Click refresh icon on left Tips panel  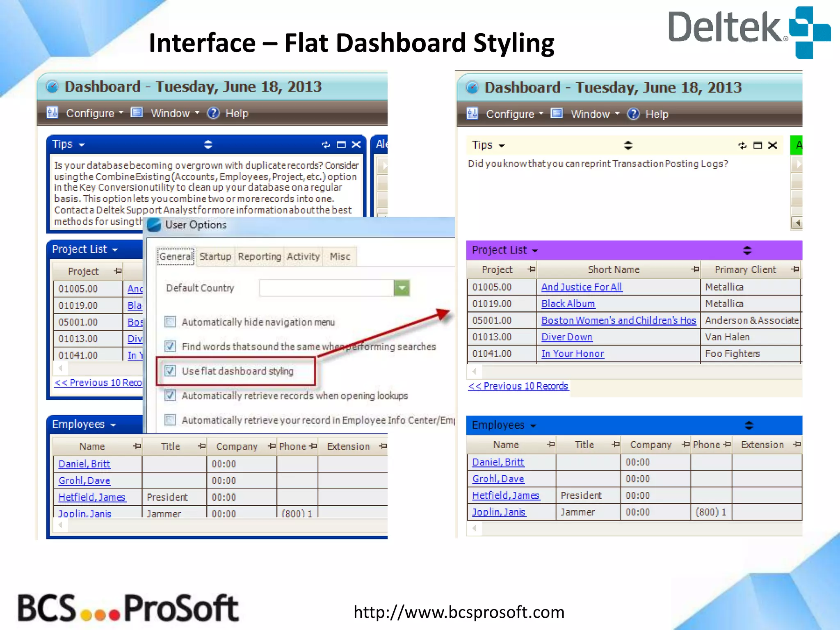tap(326, 144)
